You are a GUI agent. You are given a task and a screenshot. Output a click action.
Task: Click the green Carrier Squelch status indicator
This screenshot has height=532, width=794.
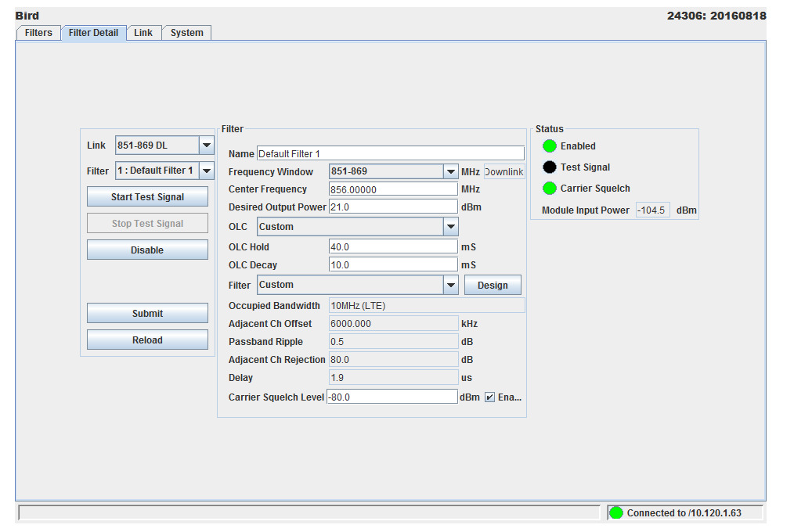[550, 188]
